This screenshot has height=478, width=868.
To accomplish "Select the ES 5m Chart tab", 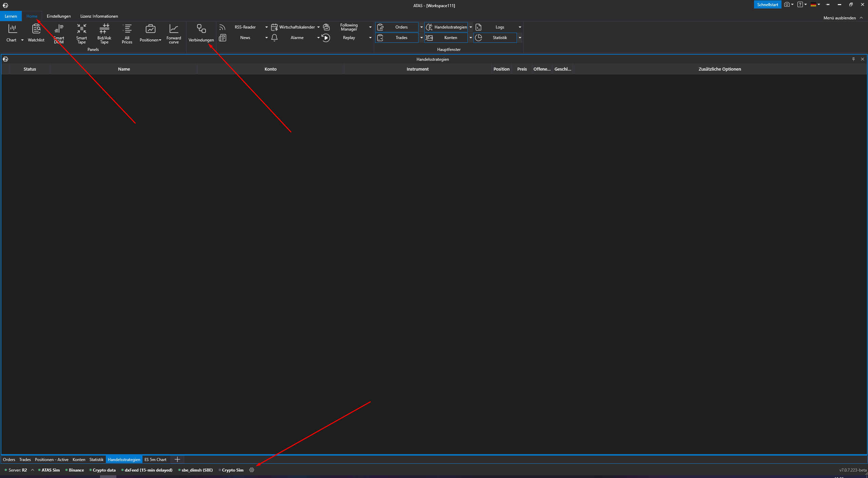I will pos(155,459).
